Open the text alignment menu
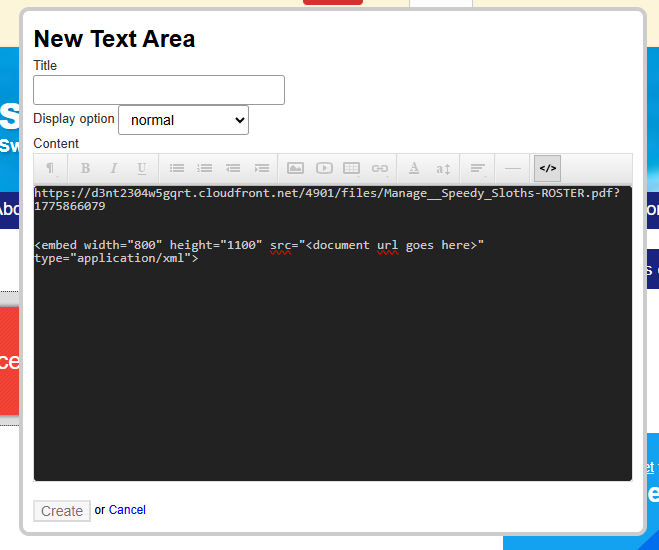The image size is (659, 550). click(x=478, y=168)
